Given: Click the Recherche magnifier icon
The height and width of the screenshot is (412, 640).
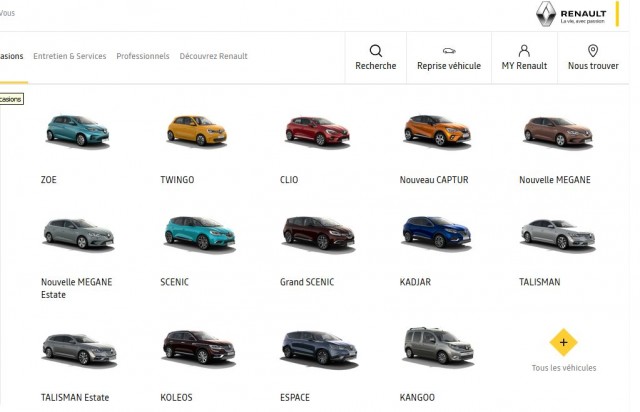Looking at the screenshot, I should click(x=376, y=51).
